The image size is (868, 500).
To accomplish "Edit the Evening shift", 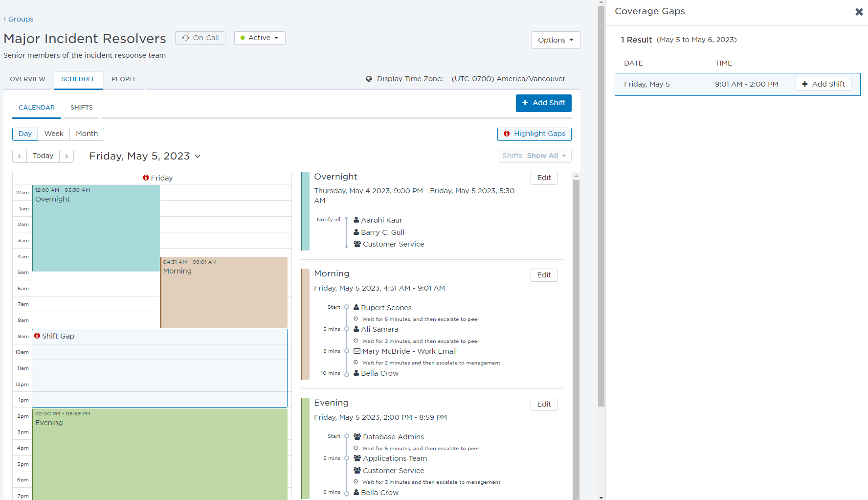I will coord(544,404).
